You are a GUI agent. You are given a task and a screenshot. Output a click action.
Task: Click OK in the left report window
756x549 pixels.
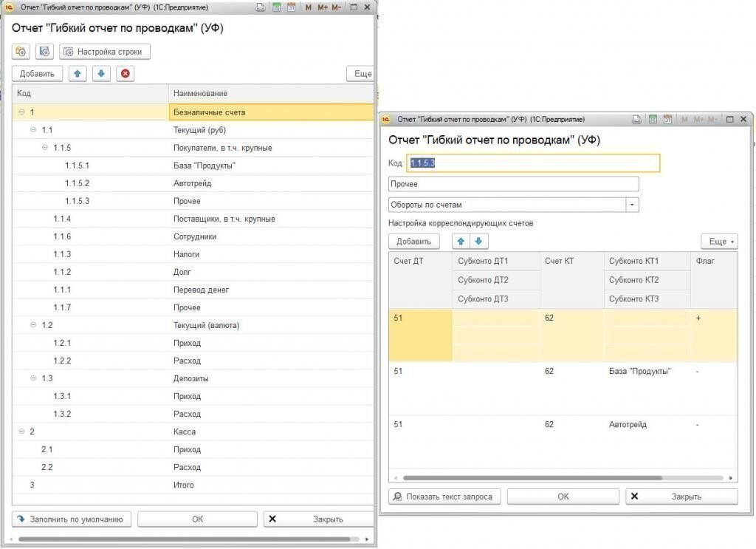tap(198, 519)
